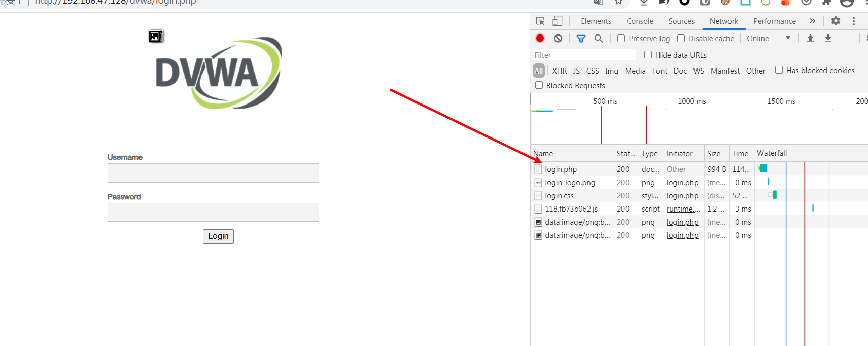This screenshot has width=868, height=346.
Task: Sort requests by Initiator column header
Action: pos(683,153)
